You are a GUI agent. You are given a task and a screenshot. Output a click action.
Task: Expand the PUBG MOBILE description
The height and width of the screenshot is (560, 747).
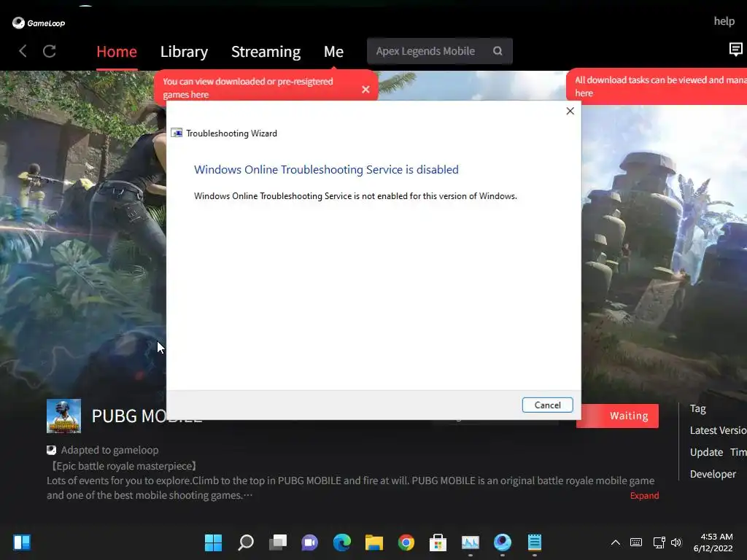point(644,495)
